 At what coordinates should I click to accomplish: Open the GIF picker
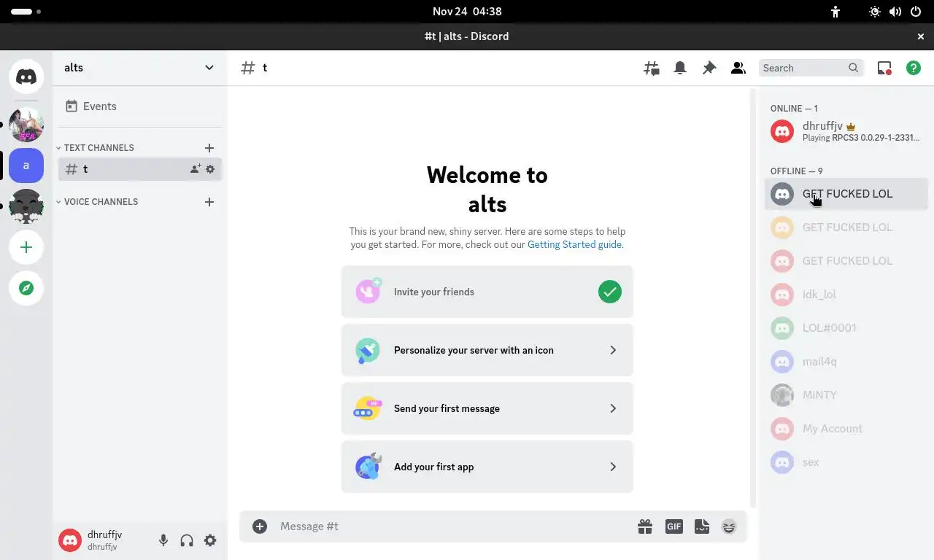[674, 526]
